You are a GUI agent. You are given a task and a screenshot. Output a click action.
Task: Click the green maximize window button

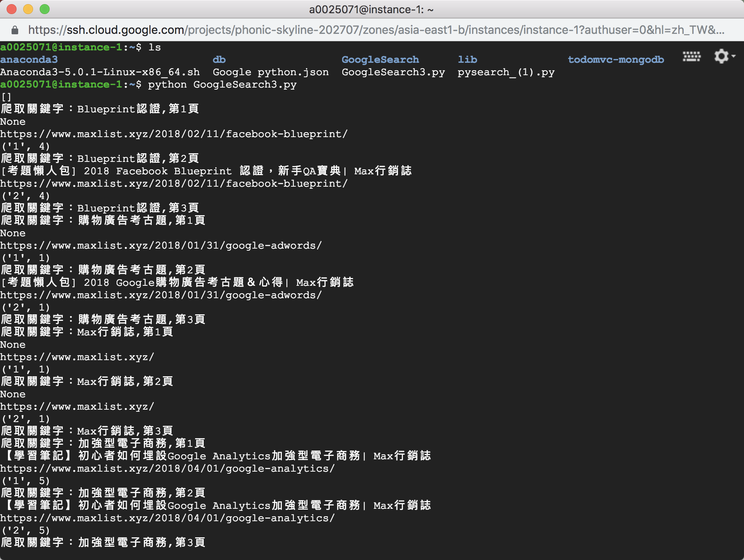pos(45,9)
